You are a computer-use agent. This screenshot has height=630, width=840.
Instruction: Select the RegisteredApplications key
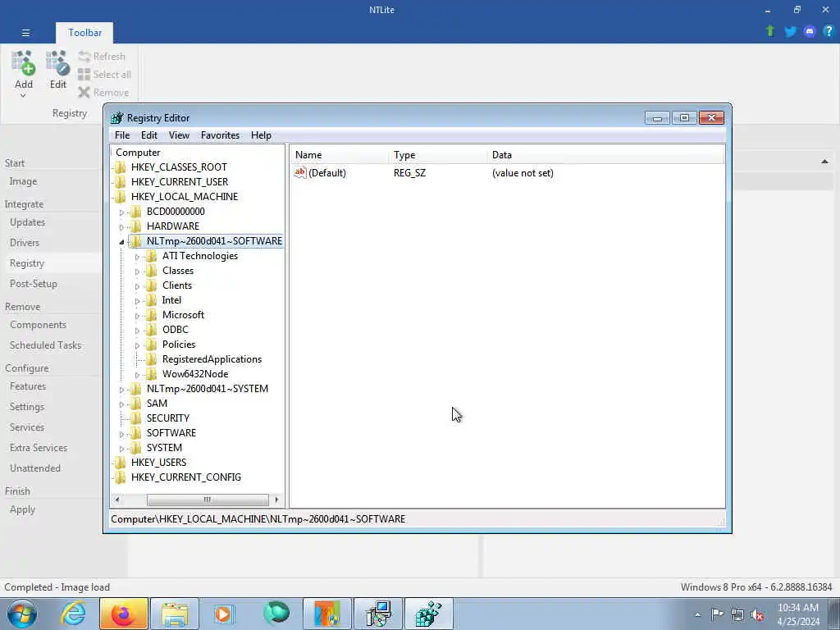coord(212,359)
